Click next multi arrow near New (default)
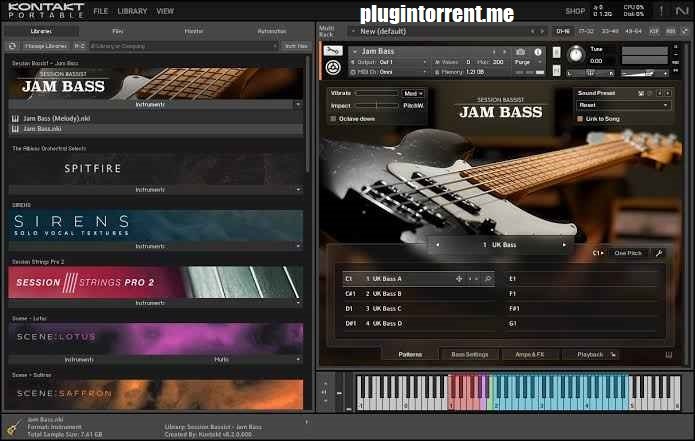This screenshot has height=441, width=695. (x=542, y=31)
